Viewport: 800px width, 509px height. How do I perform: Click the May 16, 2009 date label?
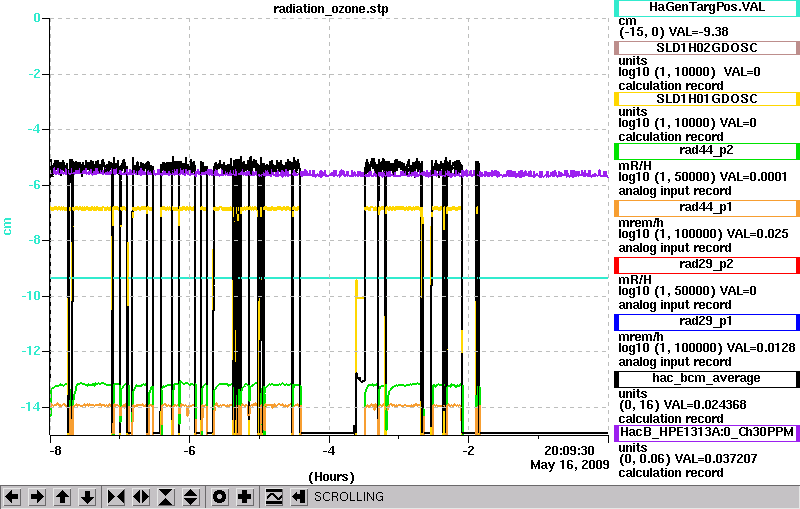(569, 465)
